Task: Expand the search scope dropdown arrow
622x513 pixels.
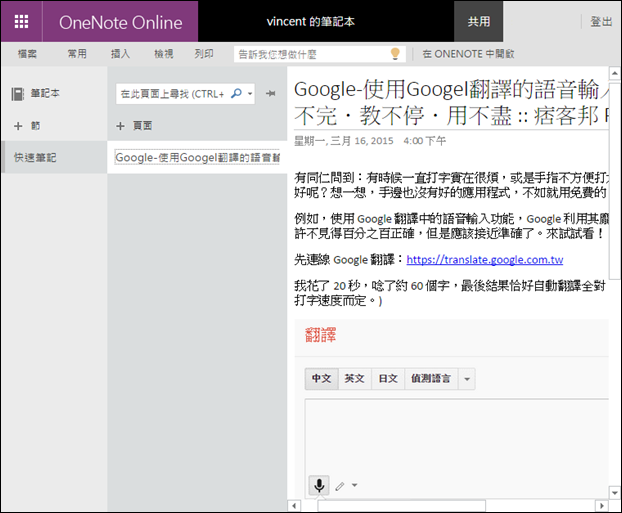Action: tap(250, 94)
